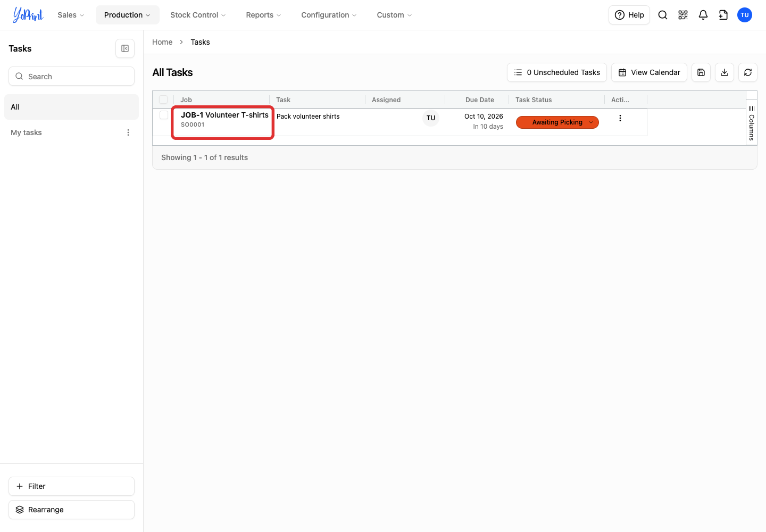Expand the Stock Control menu

[x=198, y=15]
